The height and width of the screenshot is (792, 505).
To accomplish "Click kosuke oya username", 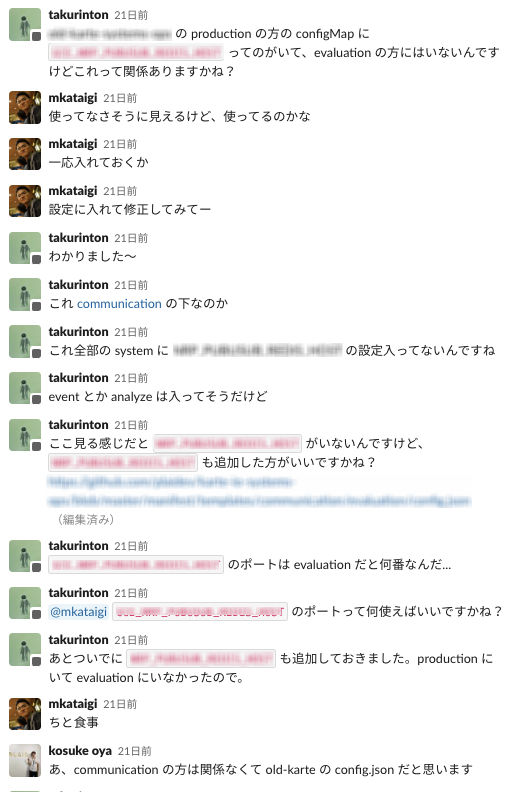I will 80,751.
